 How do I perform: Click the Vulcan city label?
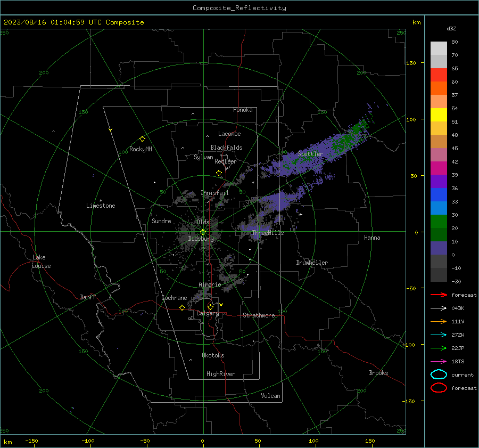tap(270, 396)
